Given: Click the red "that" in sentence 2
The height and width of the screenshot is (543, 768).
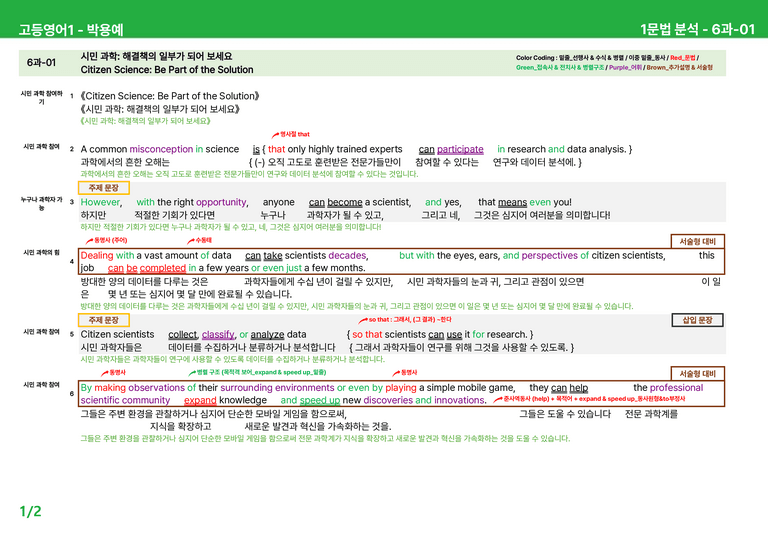Looking at the screenshot, I should click(276, 149).
